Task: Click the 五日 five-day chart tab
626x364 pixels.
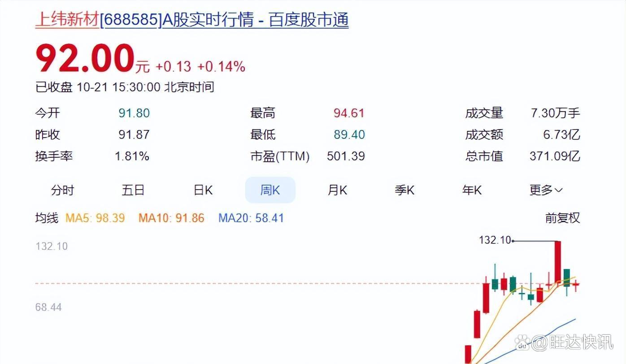Action: coord(133,190)
